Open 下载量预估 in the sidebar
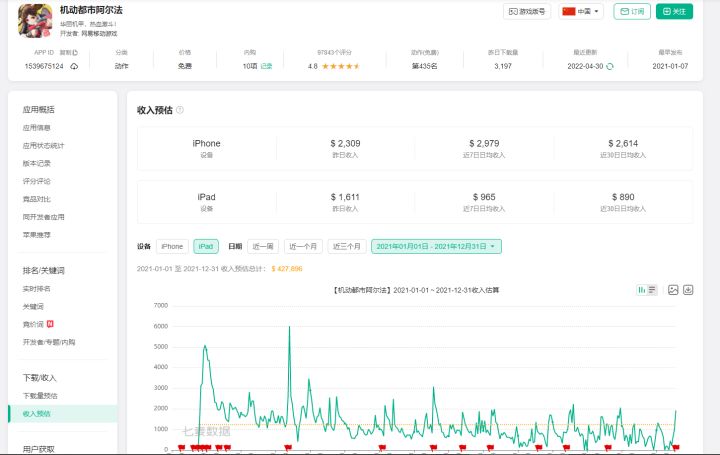 click(40, 396)
